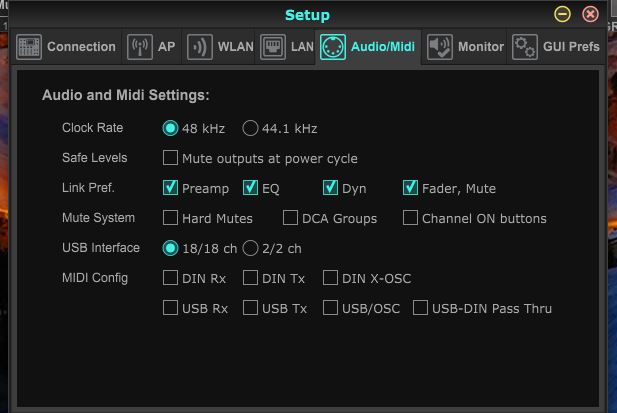The image size is (617, 413).
Task: Enable DIN Tx MIDI option
Action: point(250,278)
